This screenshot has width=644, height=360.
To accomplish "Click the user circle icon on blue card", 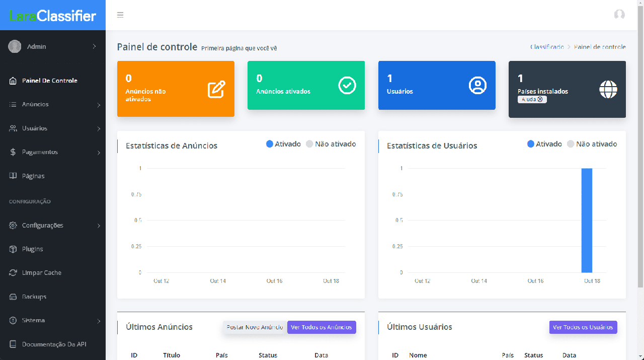I will click(478, 86).
